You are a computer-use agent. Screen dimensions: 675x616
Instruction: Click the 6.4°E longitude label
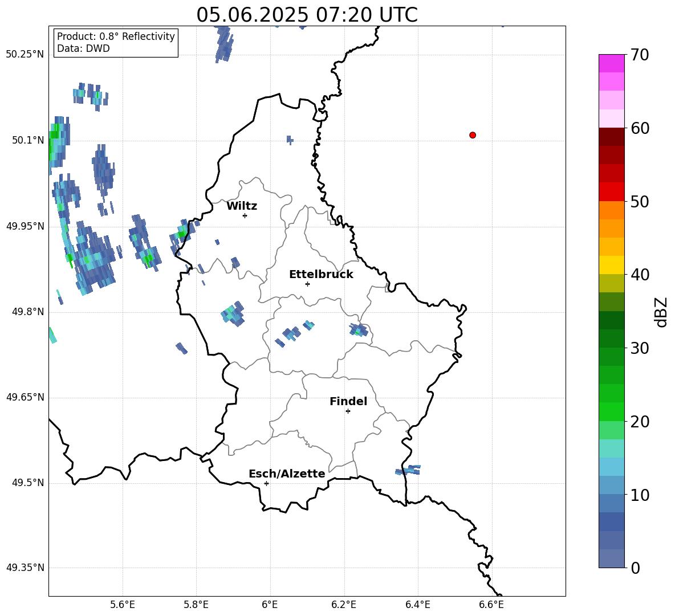tap(417, 605)
